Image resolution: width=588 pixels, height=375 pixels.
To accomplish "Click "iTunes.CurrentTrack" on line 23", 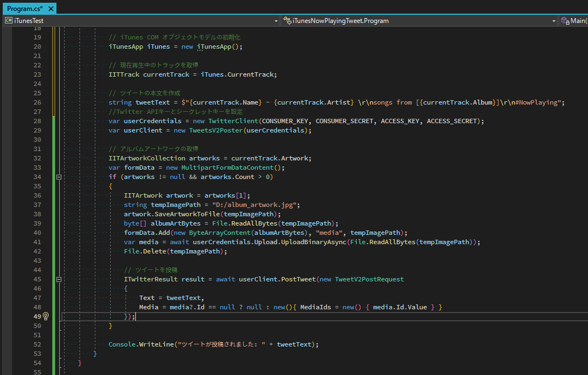I will 237,74.
